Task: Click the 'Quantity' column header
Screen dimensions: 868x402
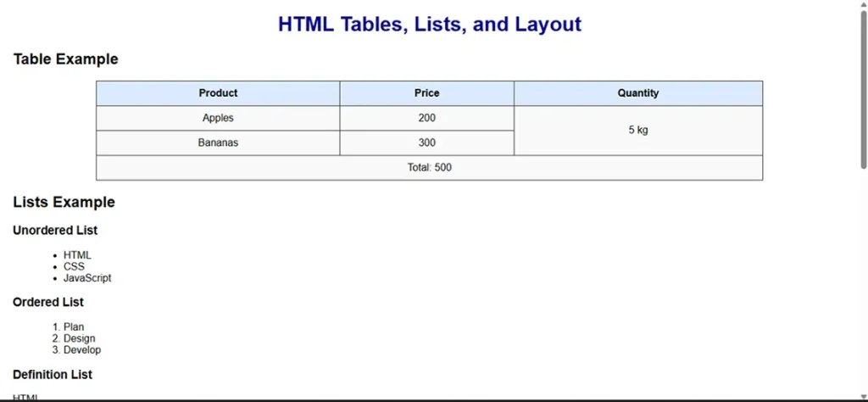Action: pos(638,93)
